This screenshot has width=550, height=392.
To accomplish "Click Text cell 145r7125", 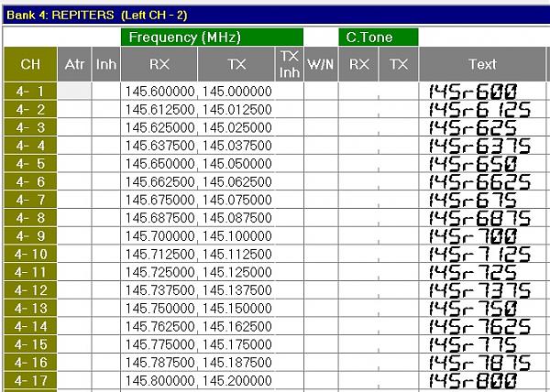I will pos(482,254).
